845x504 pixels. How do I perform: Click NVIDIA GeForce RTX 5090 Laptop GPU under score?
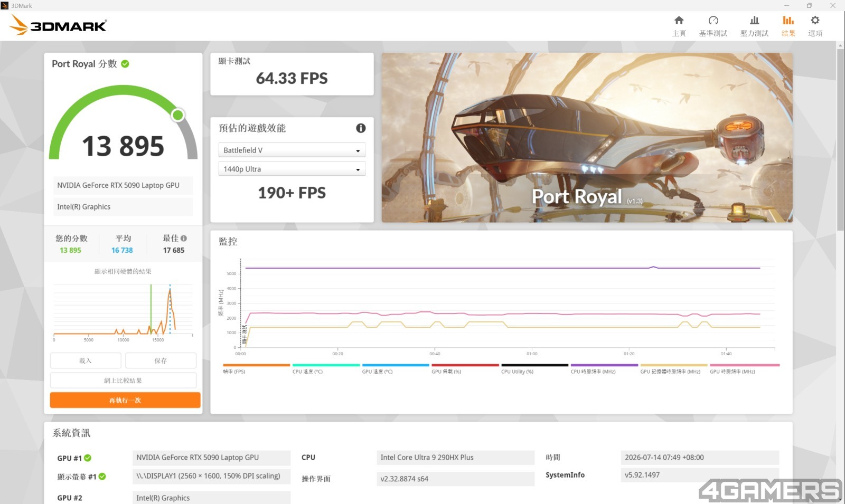pos(123,185)
